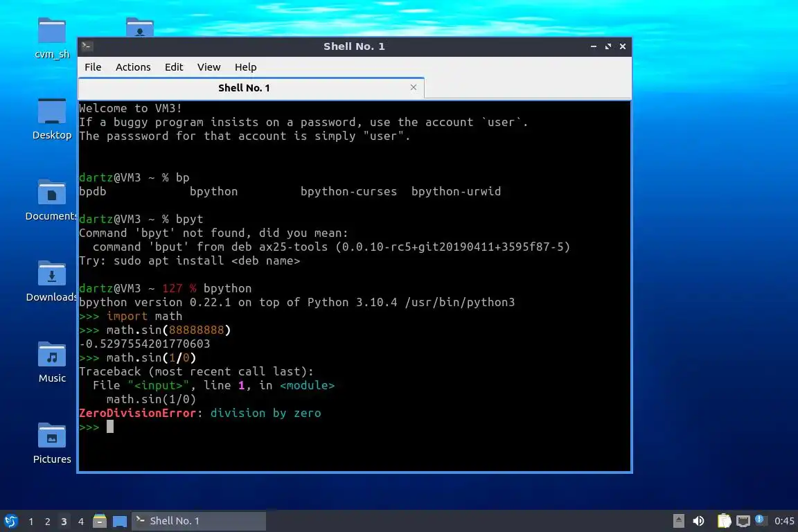Switch to workspace 1
The image size is (798, 532).
(31, 522)
